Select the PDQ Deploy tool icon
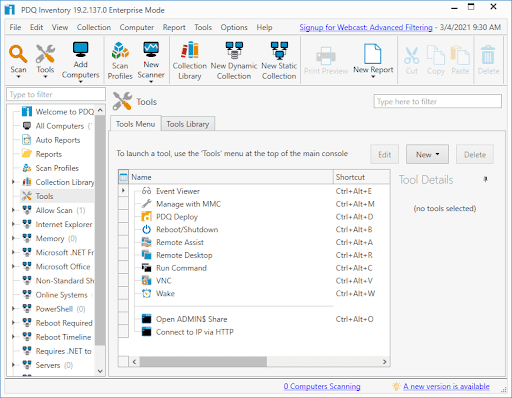This screenshot has width=512, height=398. point(146,217)
